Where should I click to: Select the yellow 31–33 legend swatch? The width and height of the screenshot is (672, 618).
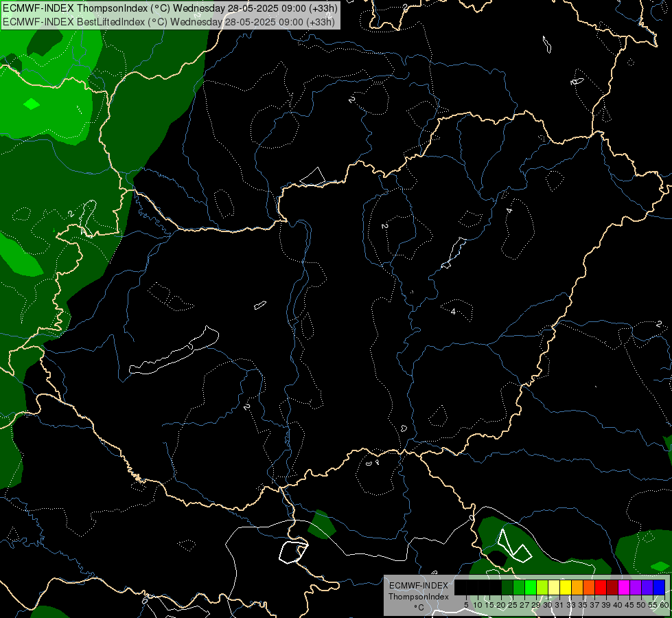566,587
